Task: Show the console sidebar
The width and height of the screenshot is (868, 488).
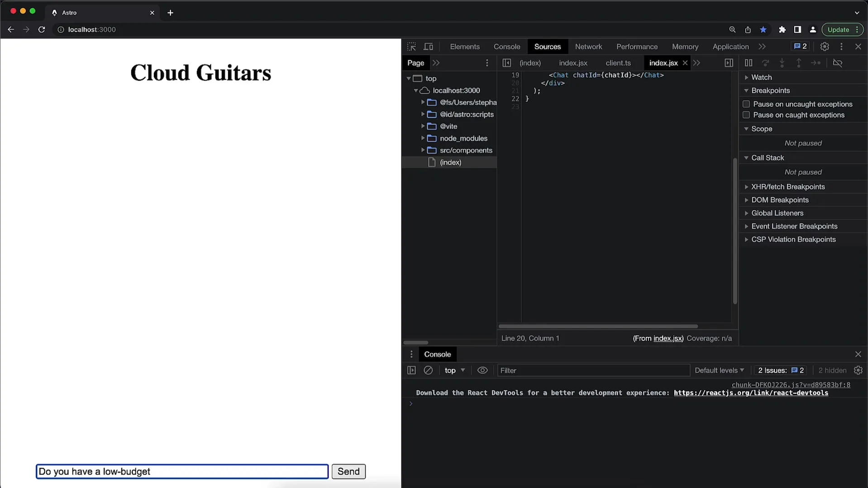Action: [x=411, y=370]
